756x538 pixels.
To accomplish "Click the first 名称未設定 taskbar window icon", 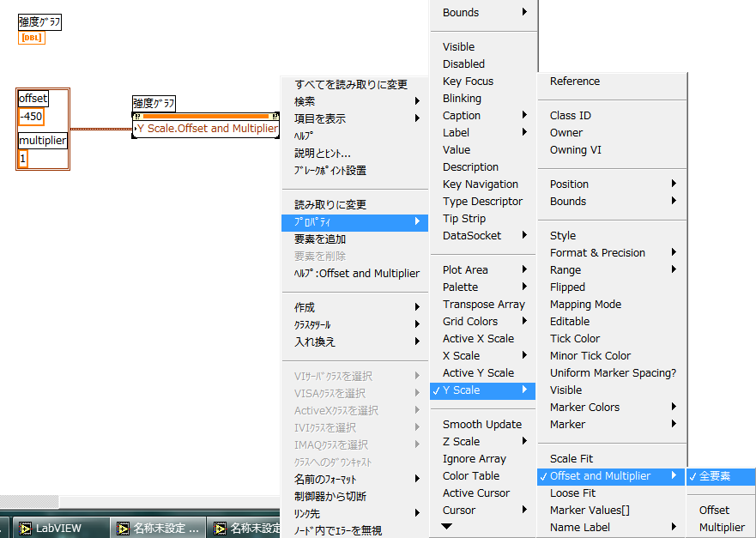I will (x=124, y=529).
